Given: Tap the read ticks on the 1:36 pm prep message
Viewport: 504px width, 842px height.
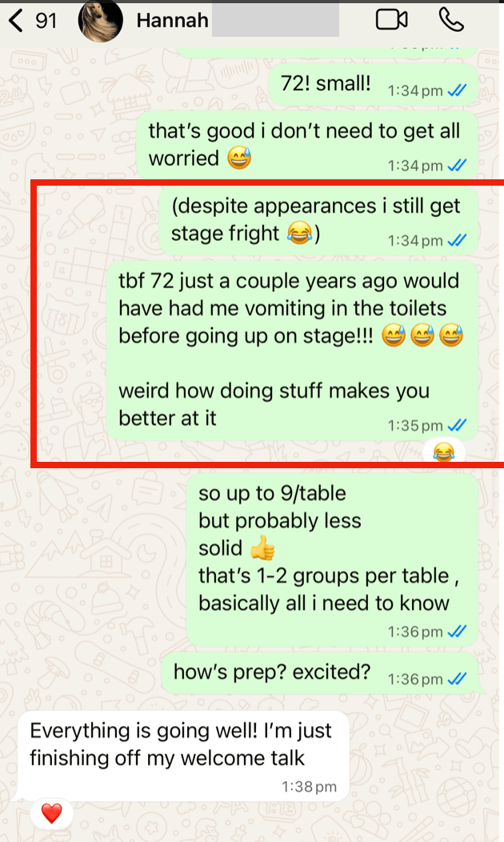Looking at the screenshot, I should [458, 679].
